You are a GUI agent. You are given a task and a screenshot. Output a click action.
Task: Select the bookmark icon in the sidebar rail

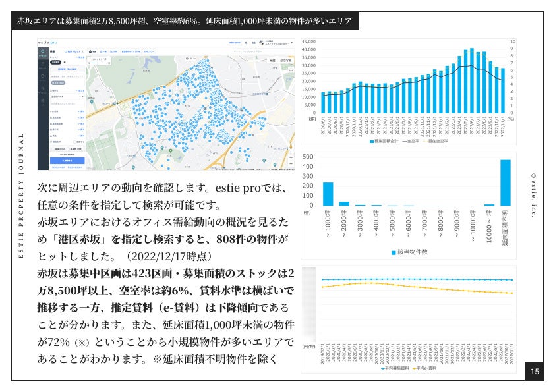tap(42, 88)
